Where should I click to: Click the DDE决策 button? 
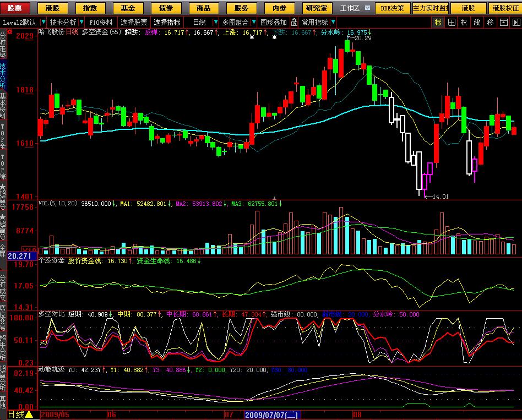click(x=393, y=8)
